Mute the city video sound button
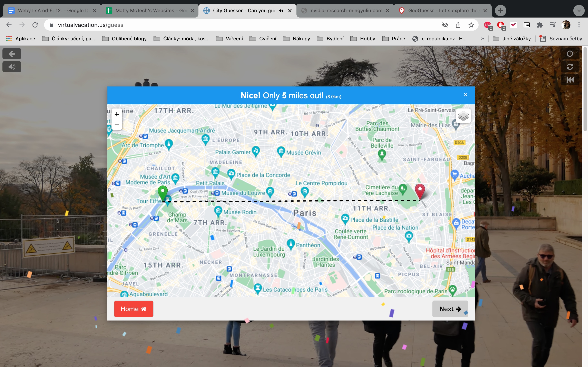This screenshot has width=588, height=367. click(12, 66)
